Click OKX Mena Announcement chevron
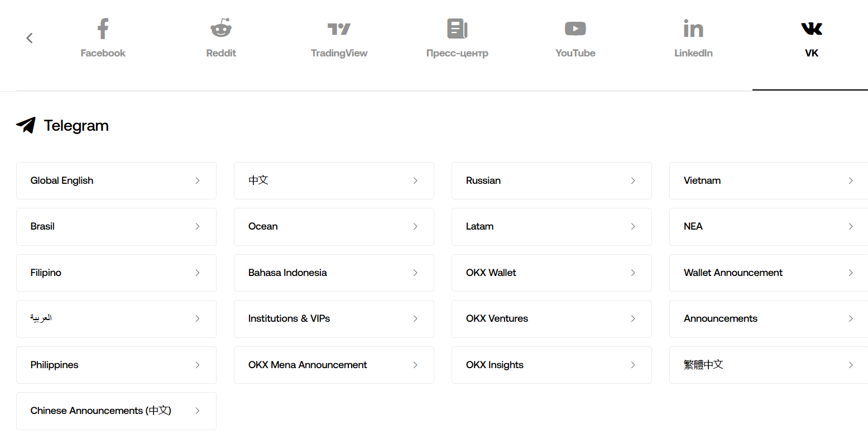This screenshot has width=868, height=443. coord(415,365)
